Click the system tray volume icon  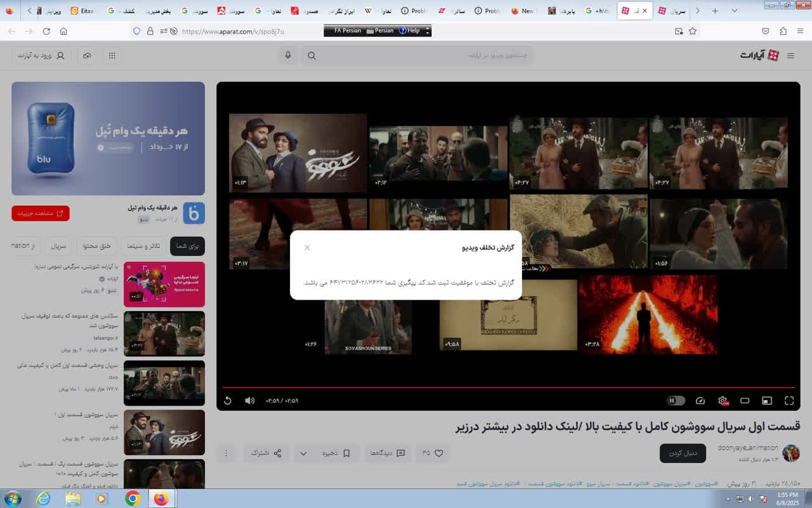[751, 498]
